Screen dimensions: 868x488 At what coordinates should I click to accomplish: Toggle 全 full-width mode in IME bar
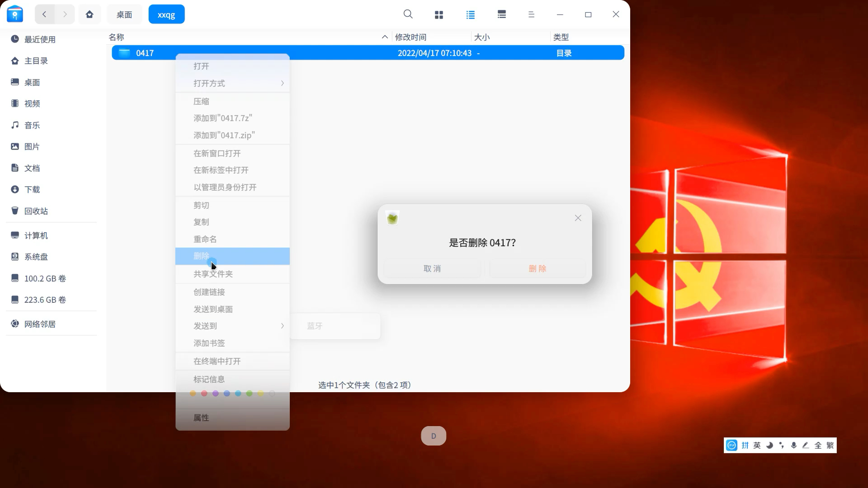818,446
